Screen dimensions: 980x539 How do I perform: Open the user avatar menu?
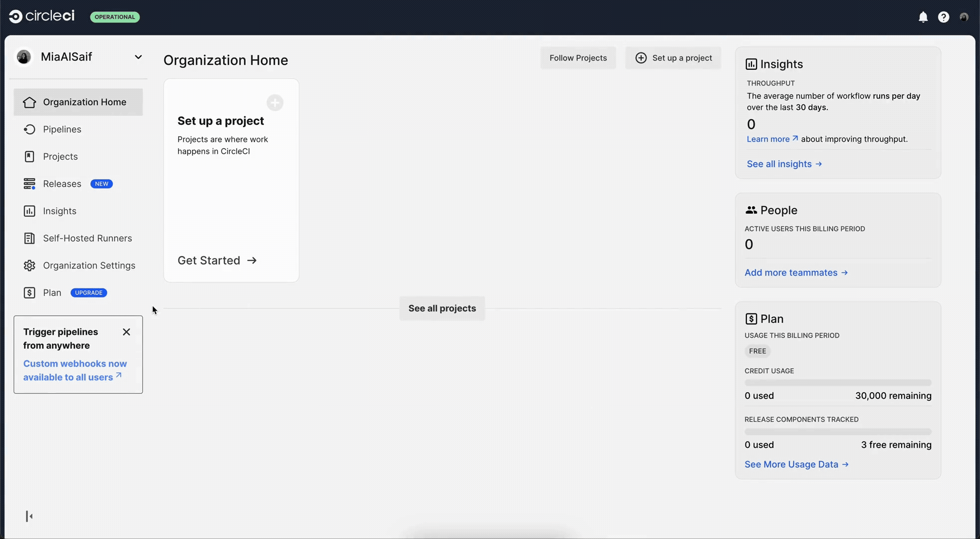pos(964,17)
